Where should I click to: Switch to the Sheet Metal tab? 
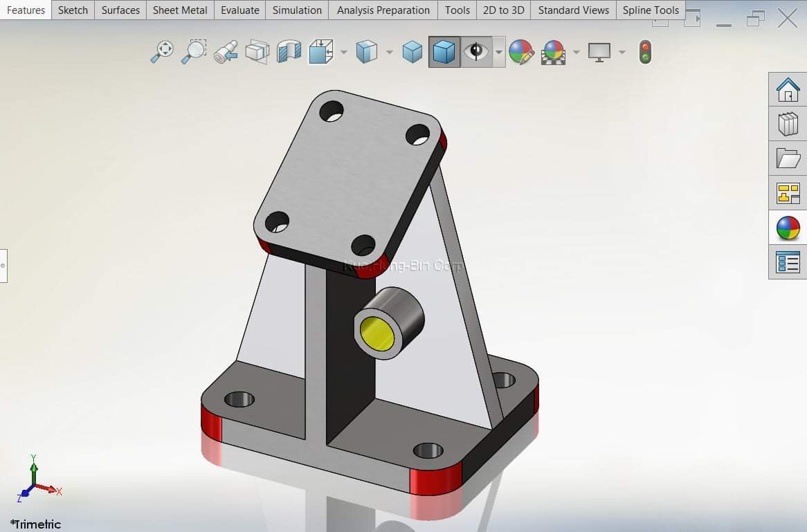[180, 10]
